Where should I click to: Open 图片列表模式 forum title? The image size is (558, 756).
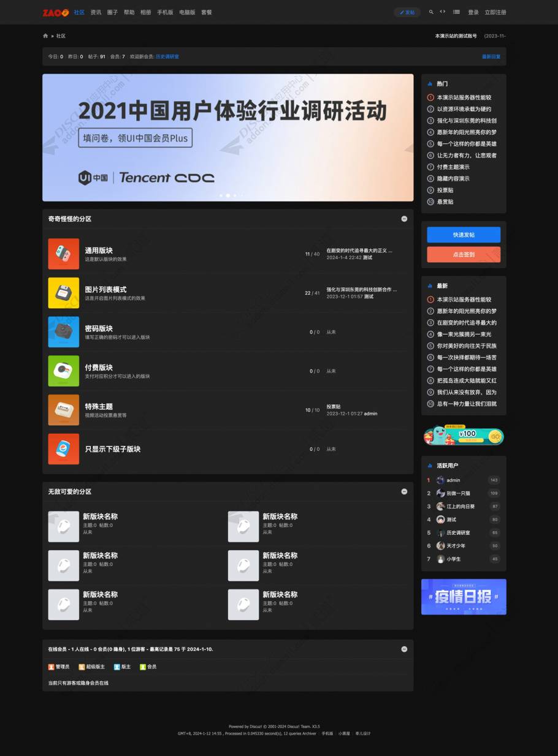pos(105,290)
